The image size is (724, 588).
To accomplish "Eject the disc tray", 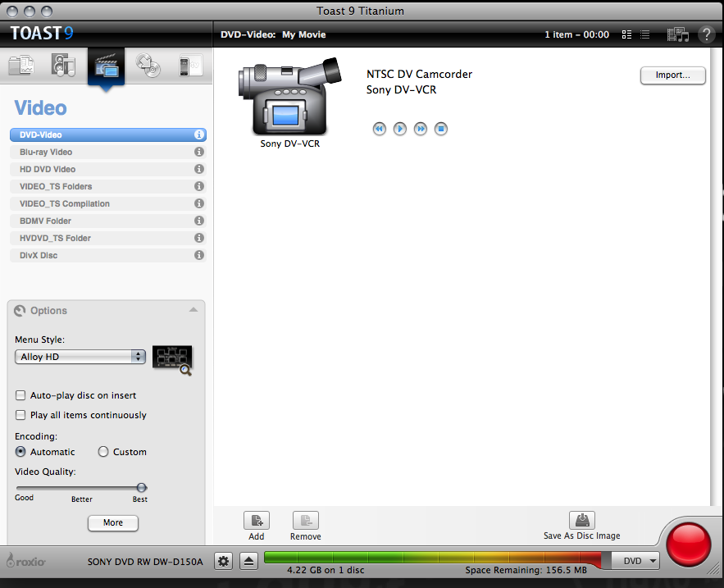I will (249, 561).
